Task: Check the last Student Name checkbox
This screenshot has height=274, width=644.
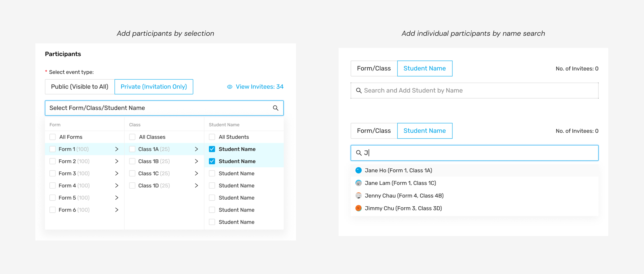Action: 212,222
